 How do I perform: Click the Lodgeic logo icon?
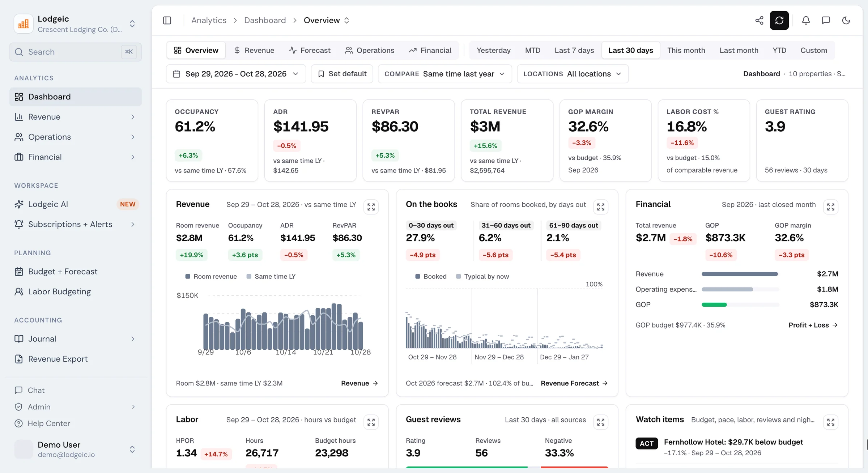(24, 24)
